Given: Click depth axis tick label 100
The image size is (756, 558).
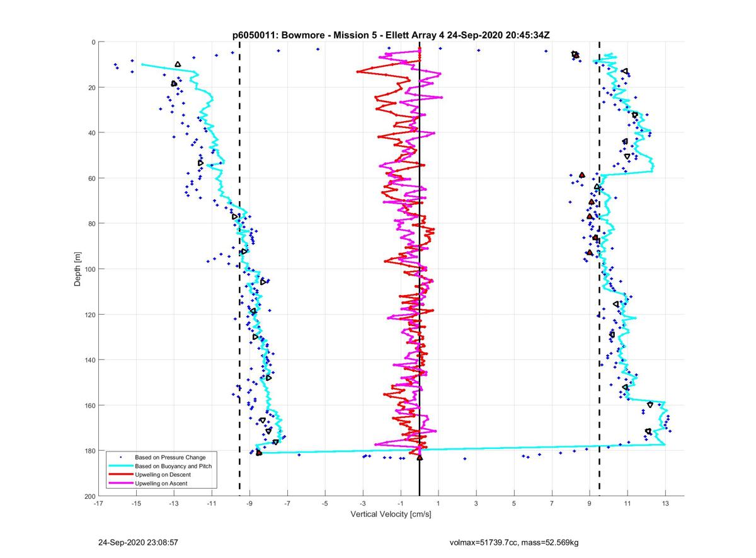Looking at the screenshot, I should coord(89,269).
